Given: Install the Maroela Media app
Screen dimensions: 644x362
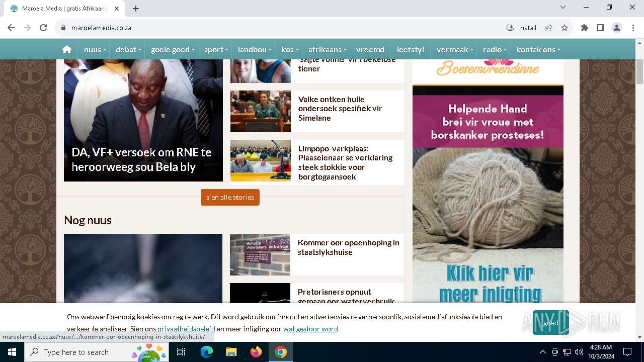Looking at the screenshot, I should [x=521, y=28].
